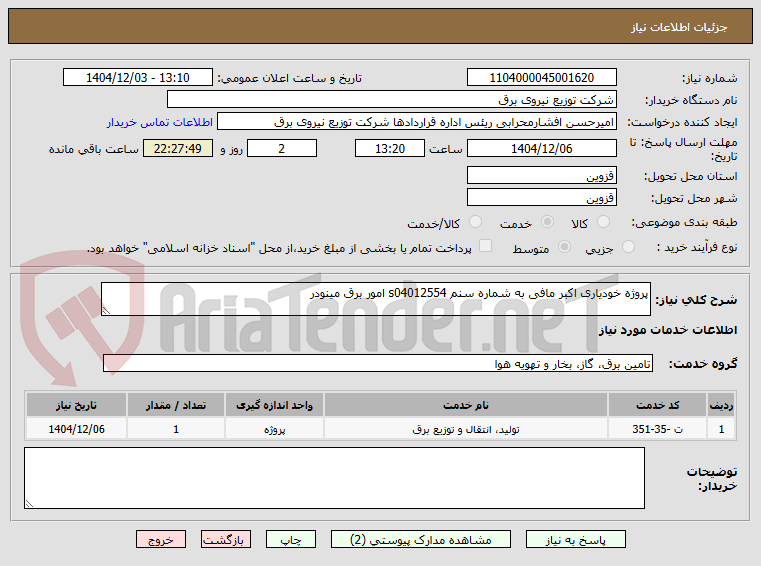Screen dimensions: 761x566
Task: Click the بازگشت back button
Action: (226, 539)
